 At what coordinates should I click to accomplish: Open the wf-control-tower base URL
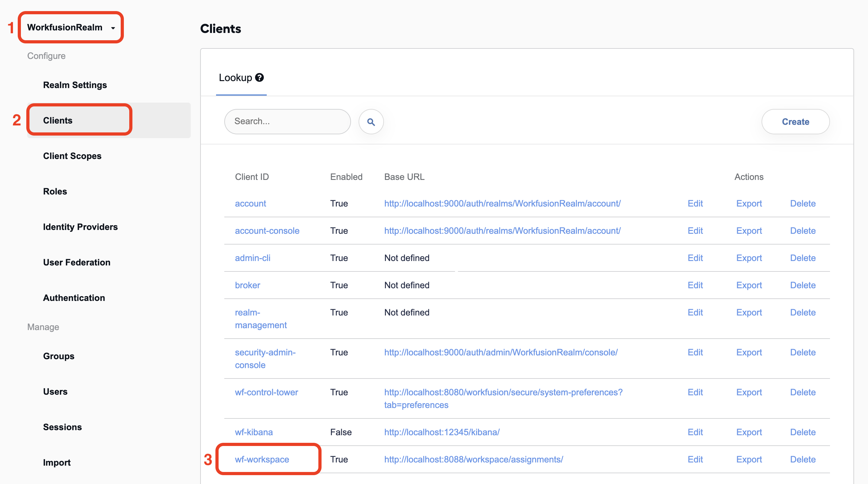point(503,398)
